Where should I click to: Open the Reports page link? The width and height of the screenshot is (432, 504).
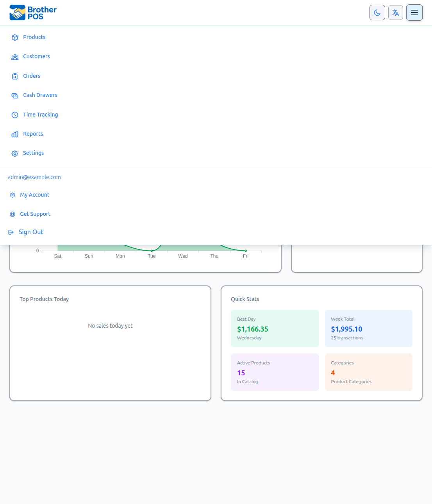click(x=33, y=134)
